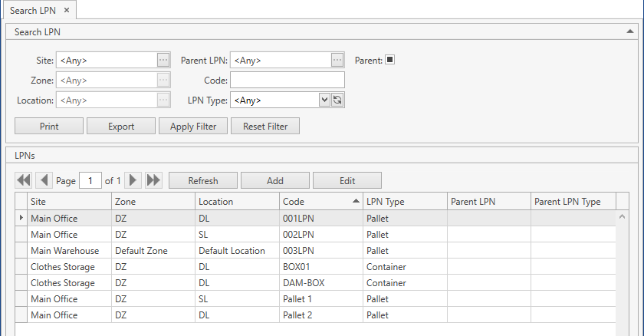Viewport: 644px width, 336px height.
Task: Go to the next page arrow
Action: coord(133,180)
